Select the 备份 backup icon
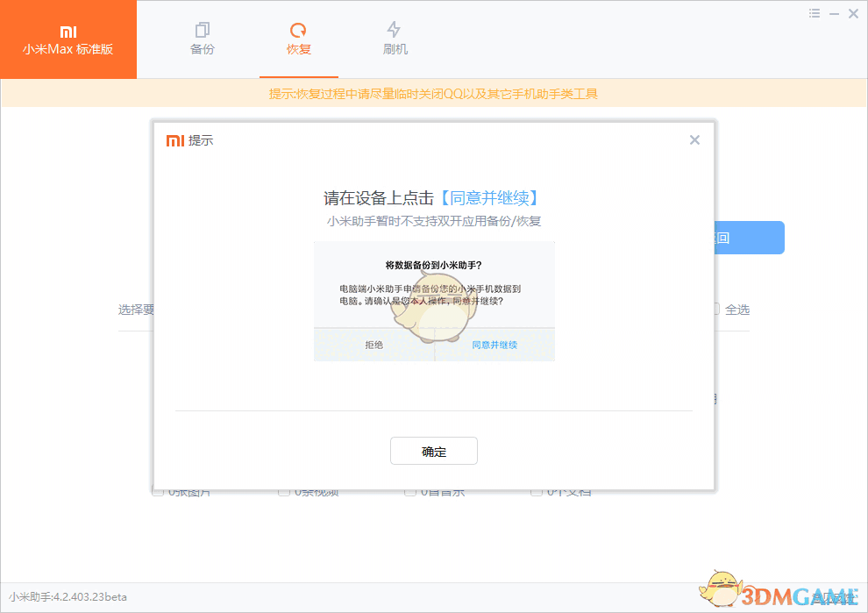868x613 pixels. [202, 28]
